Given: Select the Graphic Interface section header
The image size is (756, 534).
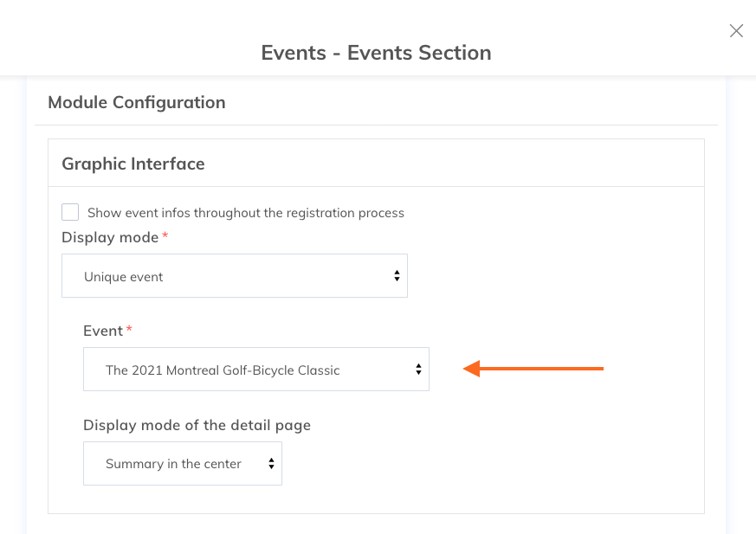Looking at the screenshot, I should (x=133, y=164).
